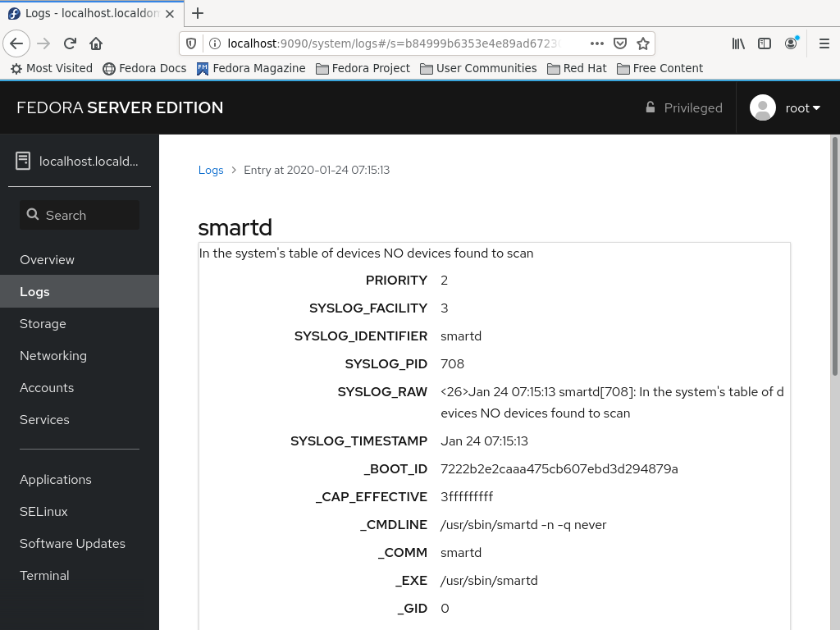Open the Networking page
This screenshot has width=840, height=630.
click(x=80, y=356)
